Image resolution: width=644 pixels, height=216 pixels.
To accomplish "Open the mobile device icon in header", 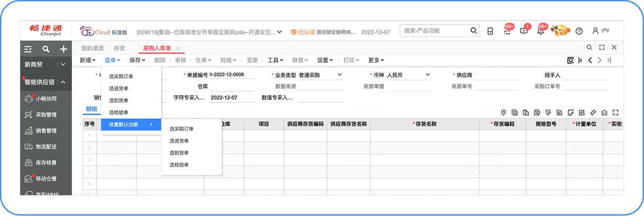I will [x=490, y=31].
